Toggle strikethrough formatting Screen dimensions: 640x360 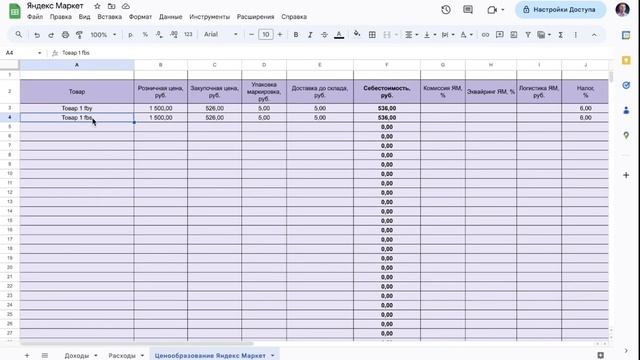coord(324,35)
